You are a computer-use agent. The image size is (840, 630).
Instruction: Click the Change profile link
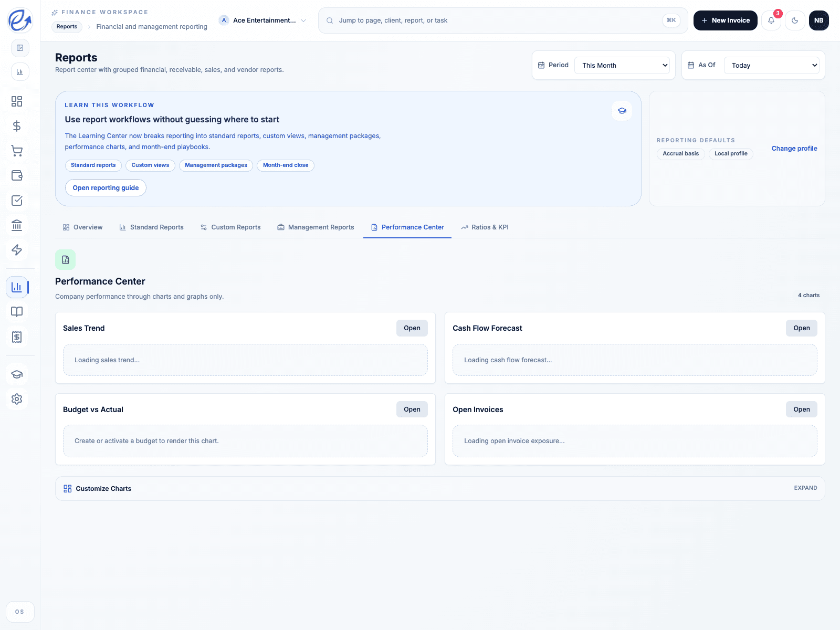click(x=794, y=149)
